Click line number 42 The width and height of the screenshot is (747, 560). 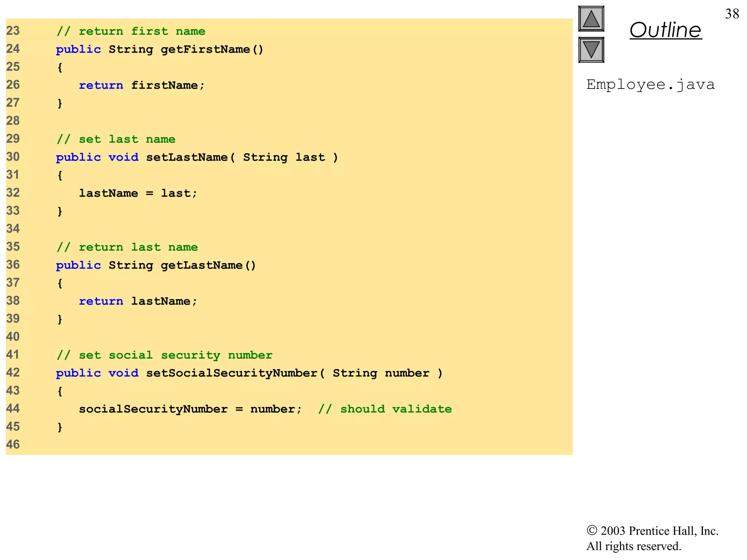click(13, 373)
